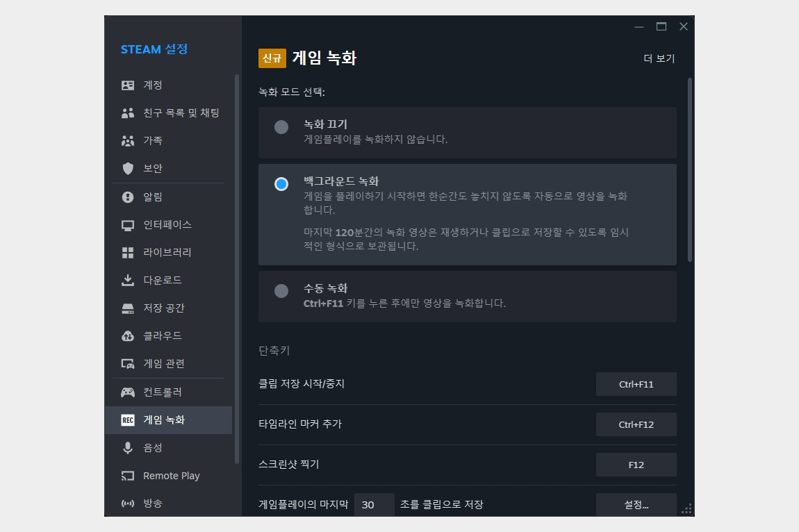Click the 설정... button

click(x=636, y=504)
